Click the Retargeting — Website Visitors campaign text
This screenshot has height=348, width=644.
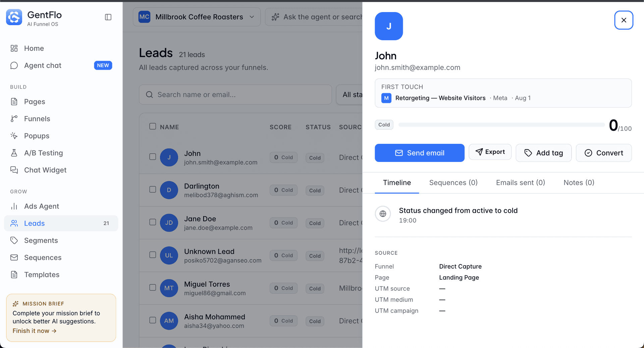(440, 98)
